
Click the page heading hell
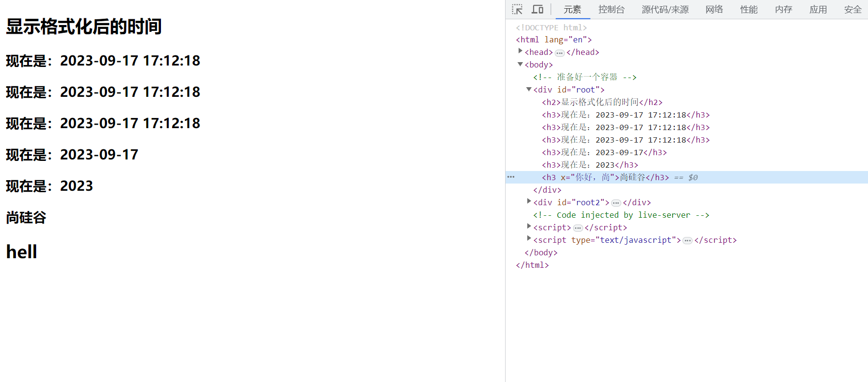(22, 251)
